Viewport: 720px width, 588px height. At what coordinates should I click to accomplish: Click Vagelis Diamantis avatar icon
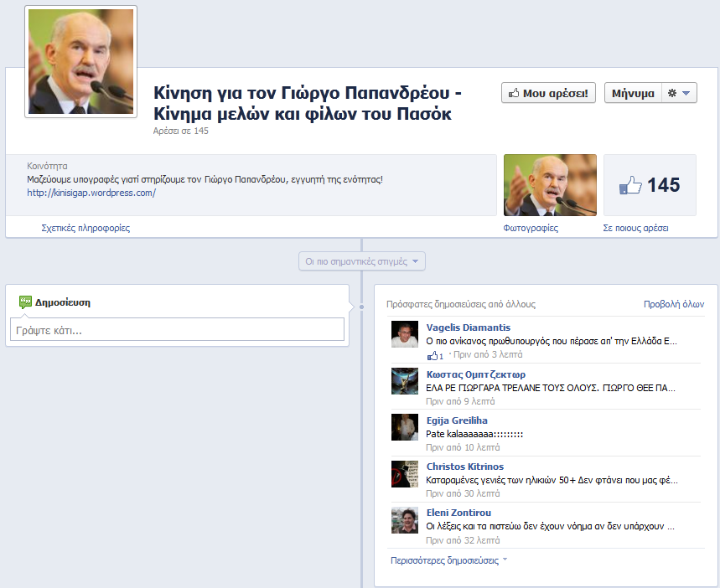pos(405,334)
